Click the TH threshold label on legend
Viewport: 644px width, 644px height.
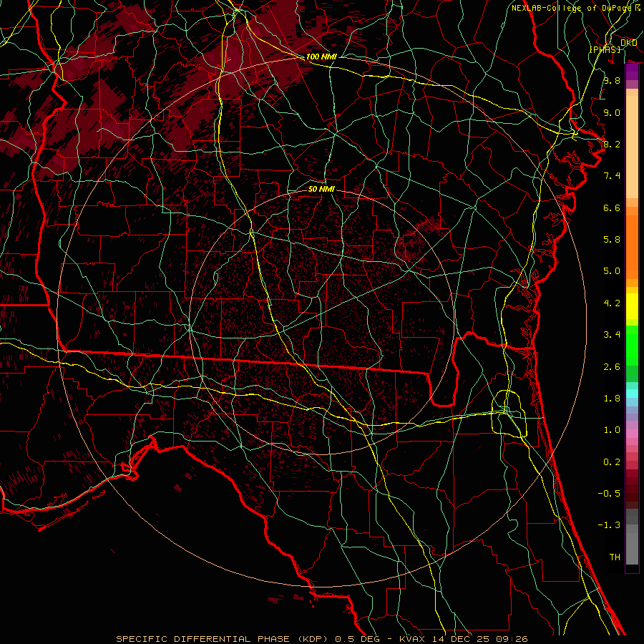click(614, 557)
